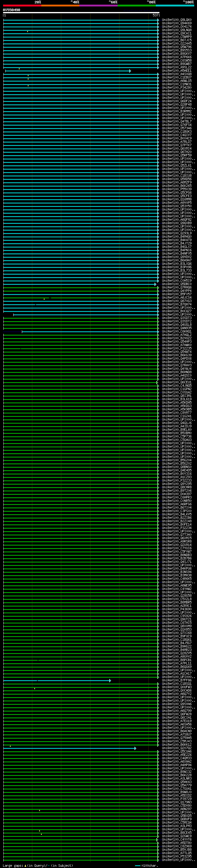Click the UniRef100_C1G241 label
Screen dimensions: 197x868
pyautogui.click(x=176, y=416)
